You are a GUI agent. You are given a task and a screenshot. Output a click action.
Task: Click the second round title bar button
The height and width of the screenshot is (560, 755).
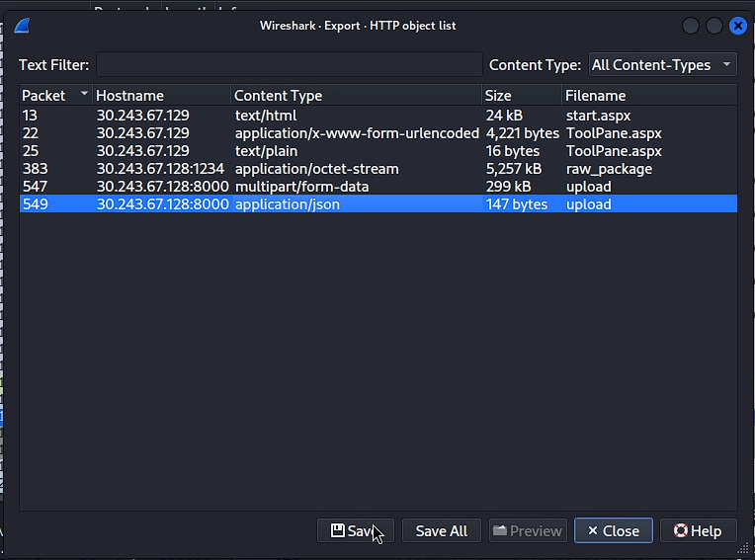pyautogui.click(x=714, y=26)
